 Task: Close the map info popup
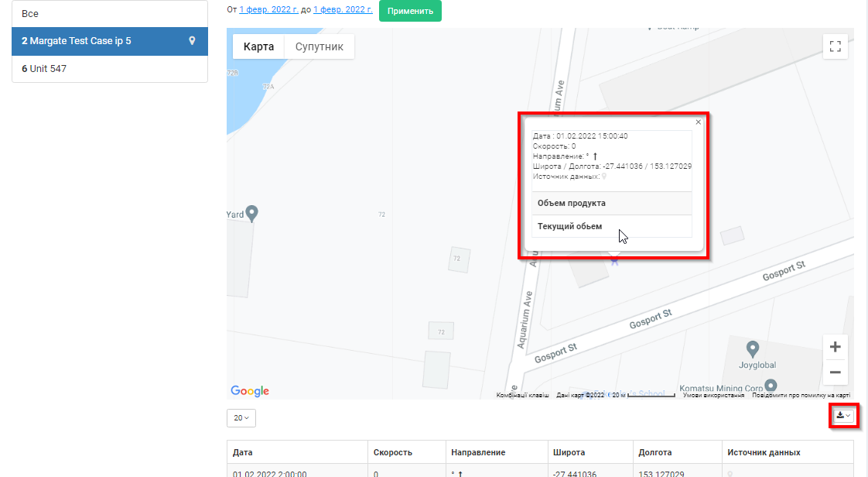tap(698, 122)
